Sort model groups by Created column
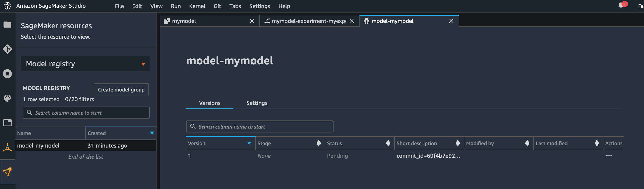The width and height of the screenshot is (644, 189). [x=121, y=133]
